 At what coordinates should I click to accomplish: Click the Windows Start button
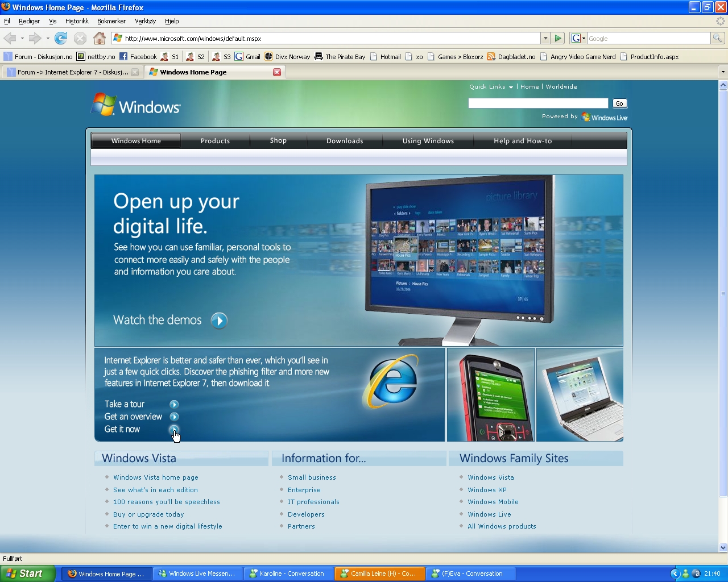pyautogui.click(x=28, y=573)
